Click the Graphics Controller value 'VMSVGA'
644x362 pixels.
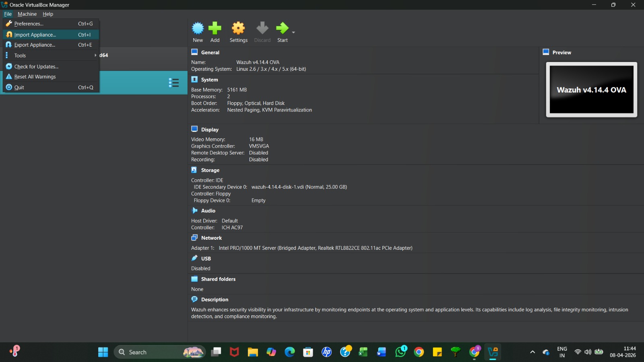click(259, 146)
